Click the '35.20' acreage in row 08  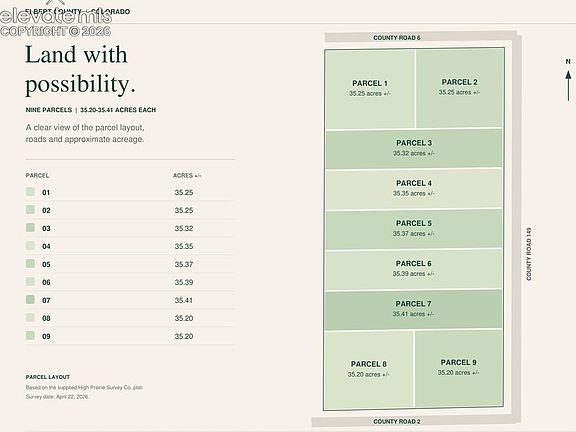pyautogui.click(x=184, y=318)
